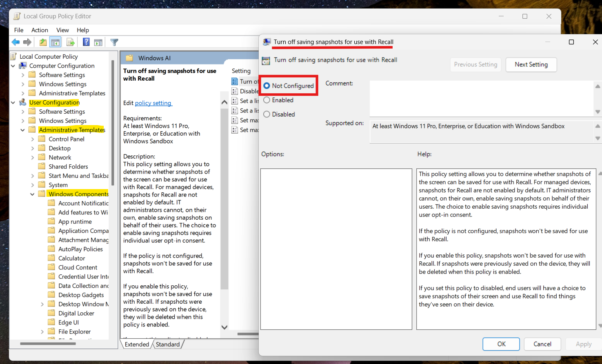Click the Export List toolbar icon

(x=70, y=42)
